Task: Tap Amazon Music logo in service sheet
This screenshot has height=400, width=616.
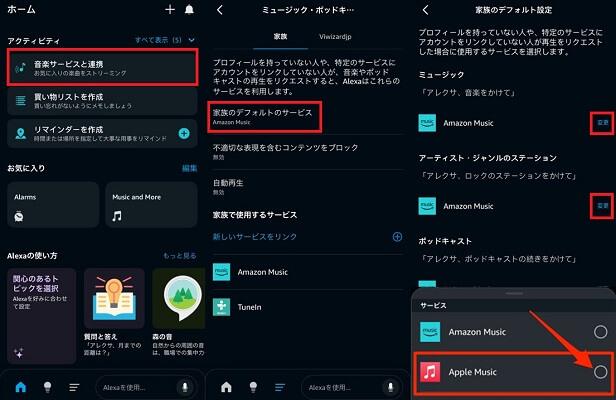Action: click(430, 332)
